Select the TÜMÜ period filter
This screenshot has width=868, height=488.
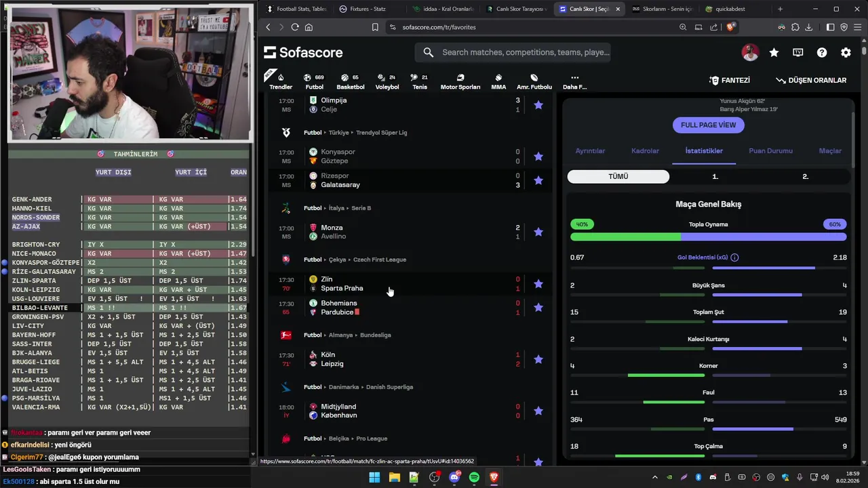pos(618,176)
